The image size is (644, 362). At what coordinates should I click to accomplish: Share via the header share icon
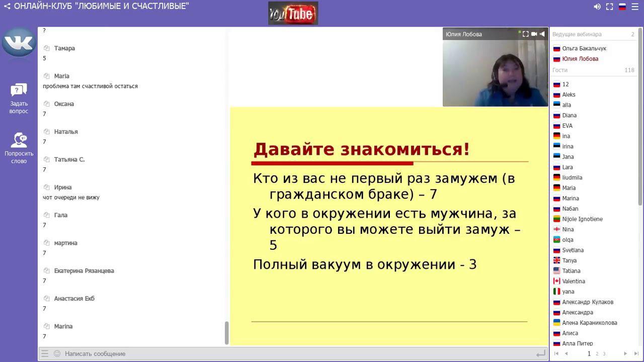(x=7, y=7)
